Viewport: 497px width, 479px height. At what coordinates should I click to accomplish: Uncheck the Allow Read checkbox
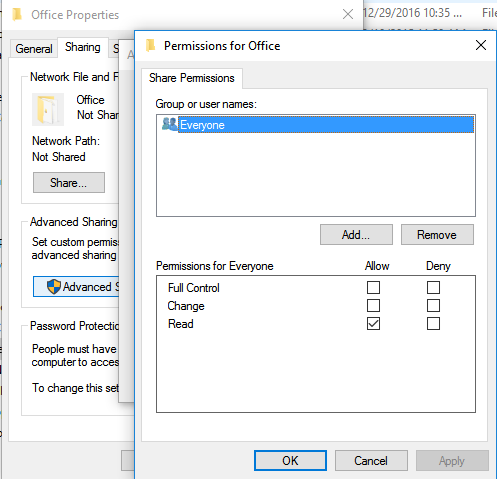[x=373, y=323]
